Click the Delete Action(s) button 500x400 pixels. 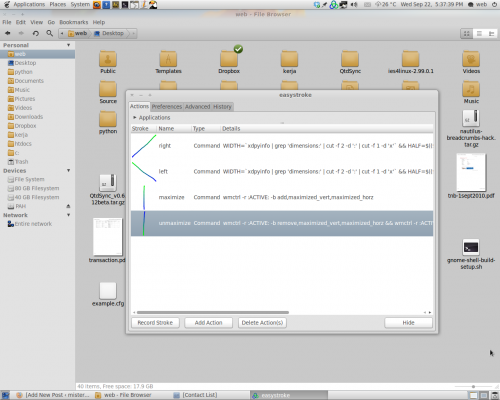[262, 323]
